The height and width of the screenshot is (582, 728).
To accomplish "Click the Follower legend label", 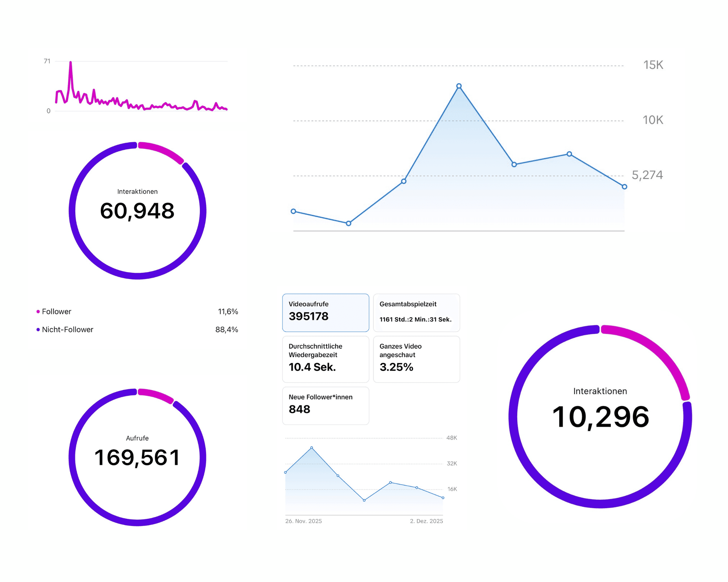I will 56,312.
